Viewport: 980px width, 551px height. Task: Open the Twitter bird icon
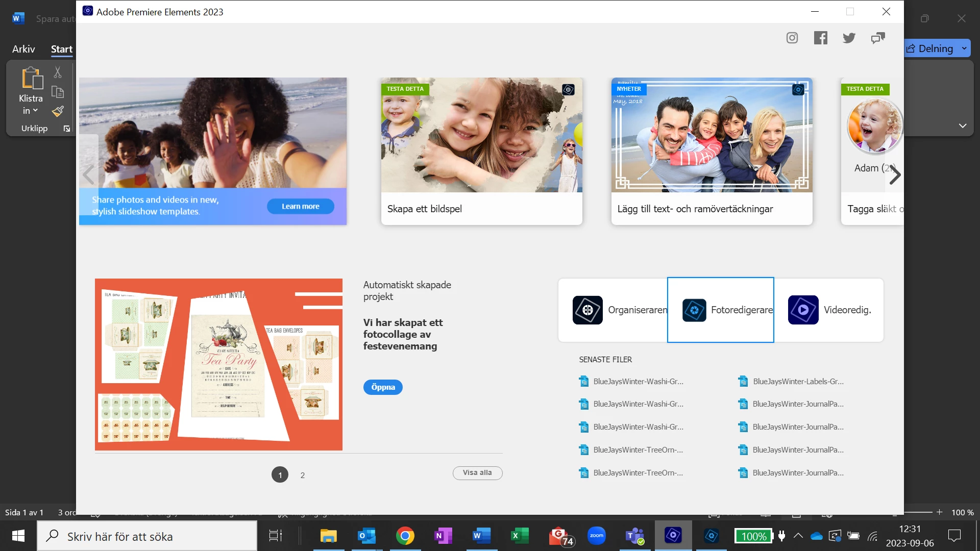pos(849,38)
